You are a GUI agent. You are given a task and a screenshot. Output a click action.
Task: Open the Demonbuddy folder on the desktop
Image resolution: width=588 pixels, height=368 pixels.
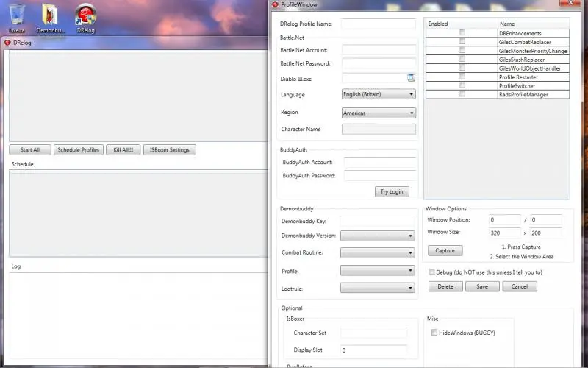click(49, 19)
